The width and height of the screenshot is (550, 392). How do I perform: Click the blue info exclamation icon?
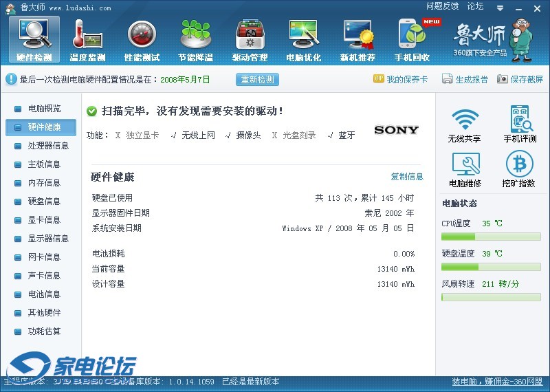[x=11, y=79]
